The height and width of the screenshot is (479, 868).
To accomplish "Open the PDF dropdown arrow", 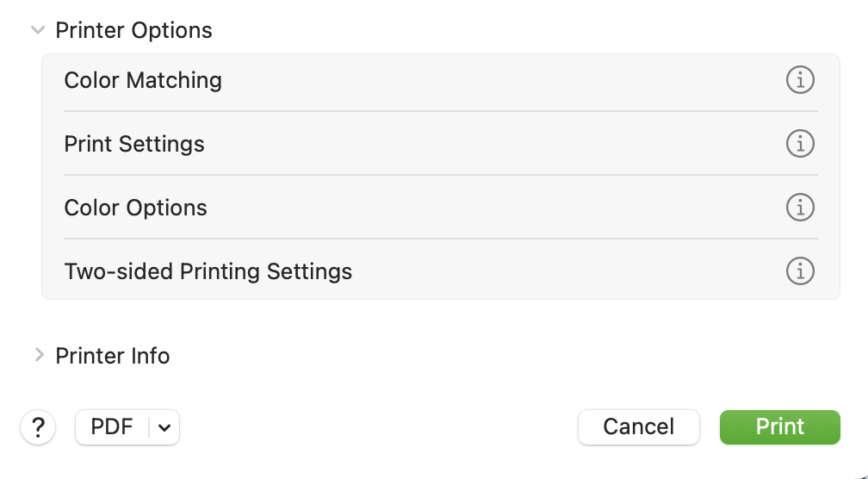I will 164,427.
